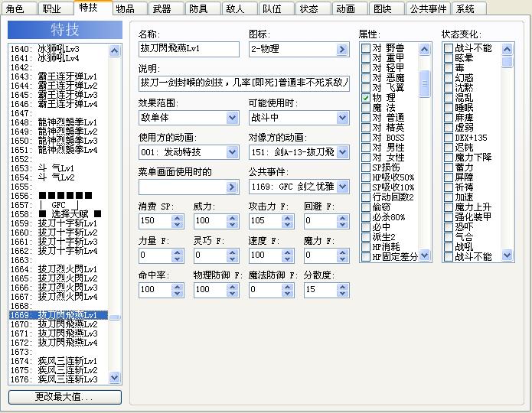Click the 消费 SP value field

pos(155,221)
